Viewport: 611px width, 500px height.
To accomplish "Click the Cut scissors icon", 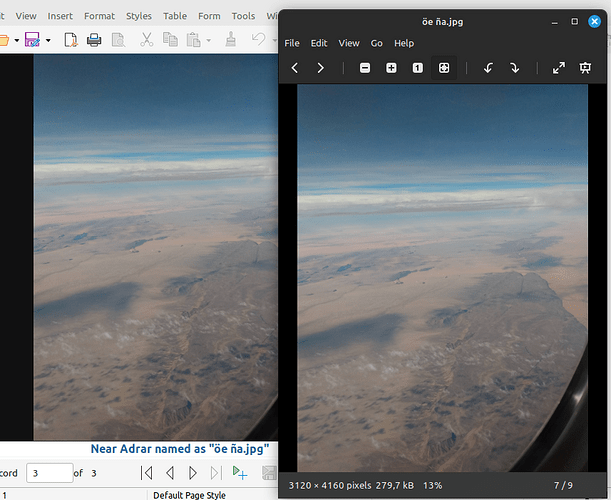I will [x=147, y=40].
